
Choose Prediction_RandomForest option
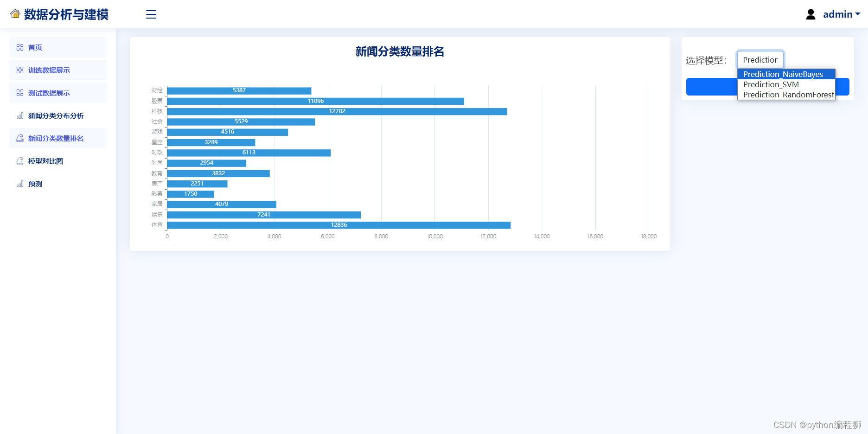pos(786,95)
